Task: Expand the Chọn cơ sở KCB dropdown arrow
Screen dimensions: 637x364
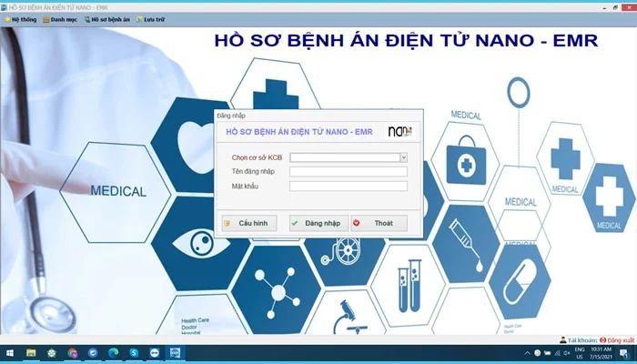Action: 404,157
